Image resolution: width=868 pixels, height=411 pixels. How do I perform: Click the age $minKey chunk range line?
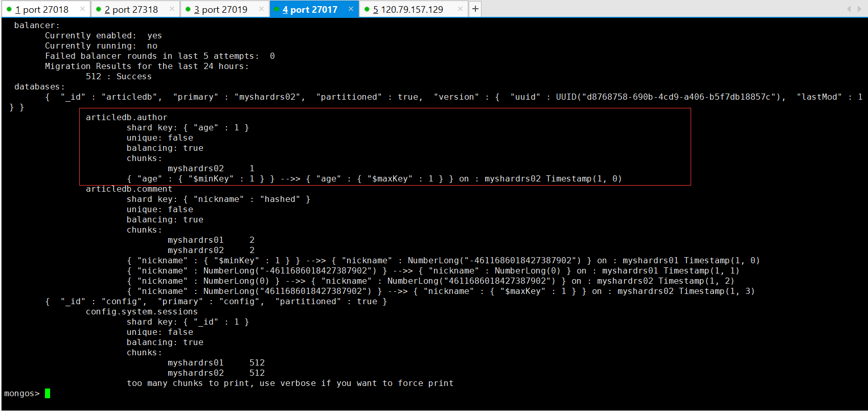[x=374, y=178]
